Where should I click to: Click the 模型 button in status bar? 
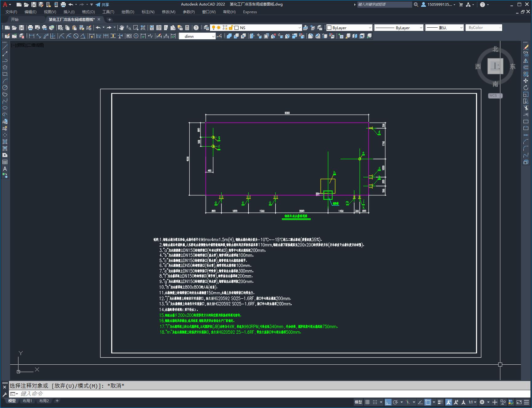[358, 402]
